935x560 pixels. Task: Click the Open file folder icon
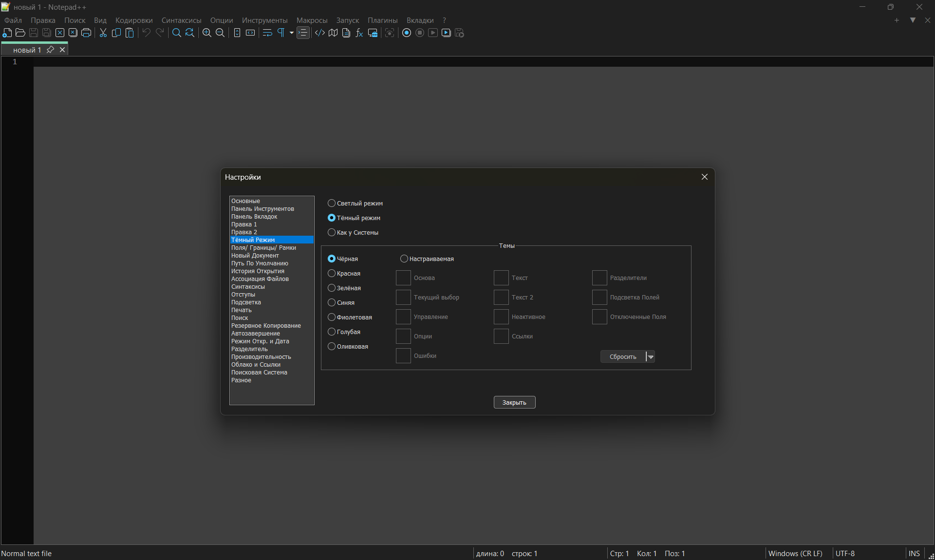(20, 33)
